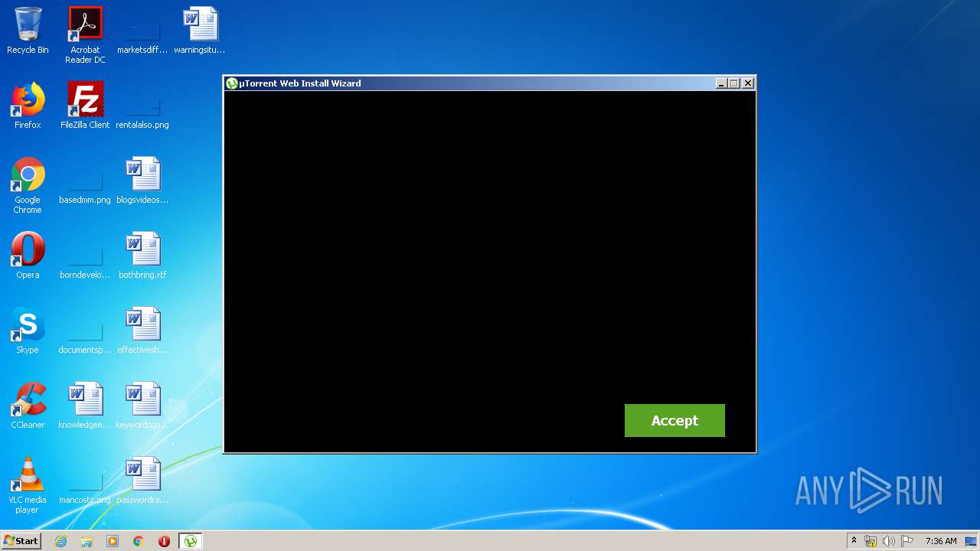
Task: Minimize the µTorrent Web Install Wizard
Action: tap(720, 83)
